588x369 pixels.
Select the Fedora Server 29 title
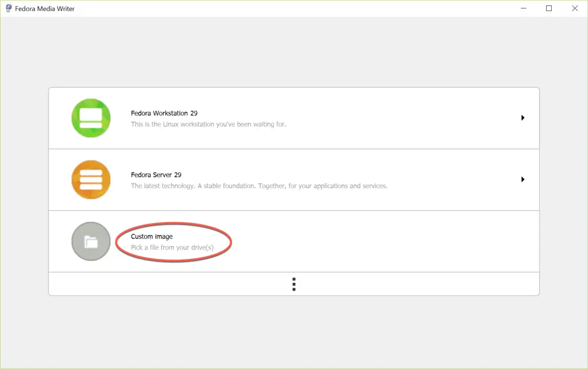coord(156,175)
